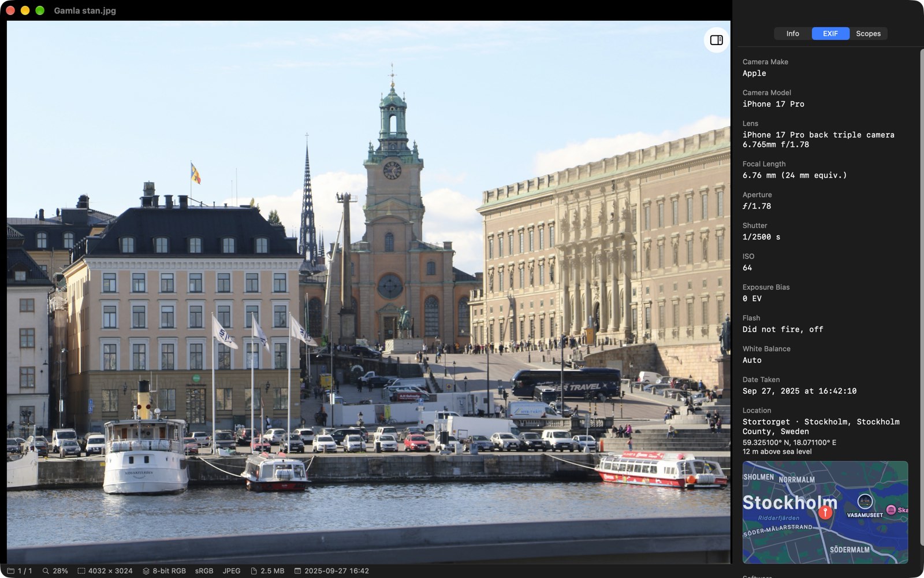Click the ƒ/1.78 aperture value
Image resolution: width=924 pixels, height=578 pixels.
[757, 206]
